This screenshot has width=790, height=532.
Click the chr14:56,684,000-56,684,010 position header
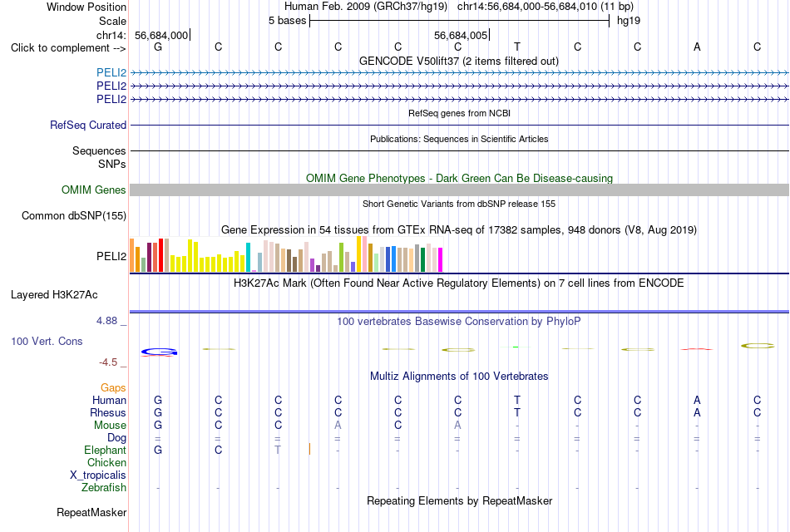click(546, 7)
